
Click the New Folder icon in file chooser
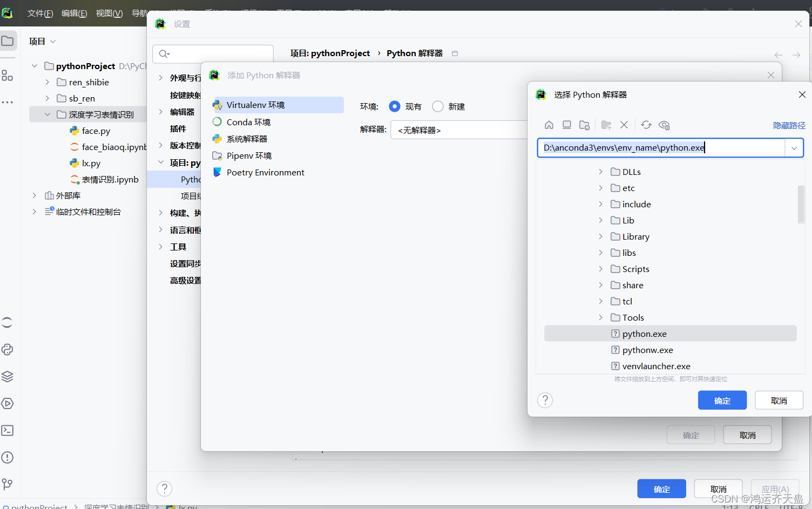click(606, 125)
